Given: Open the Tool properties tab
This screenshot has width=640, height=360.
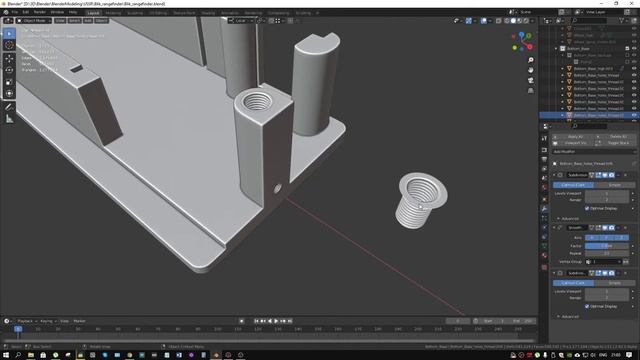Looking at the screenshot, I should point(544,139).
